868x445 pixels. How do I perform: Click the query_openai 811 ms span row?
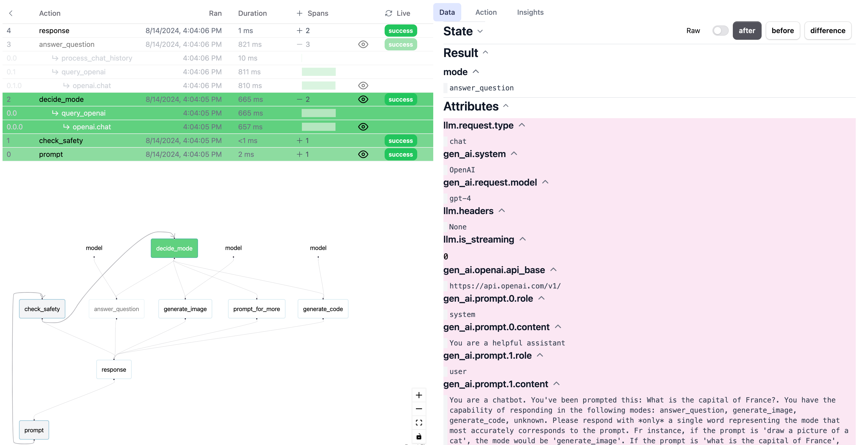pyautogui.click(x=218, y=72)
